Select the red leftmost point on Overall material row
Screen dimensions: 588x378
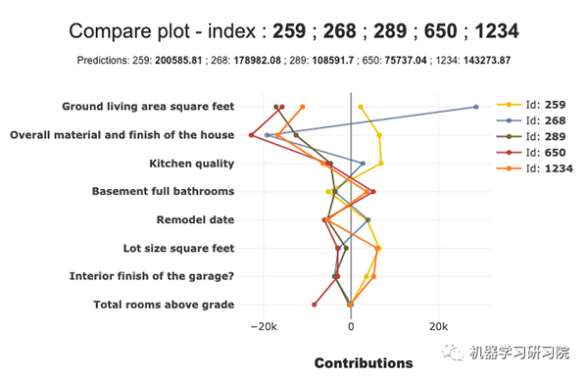coord(251,135)
